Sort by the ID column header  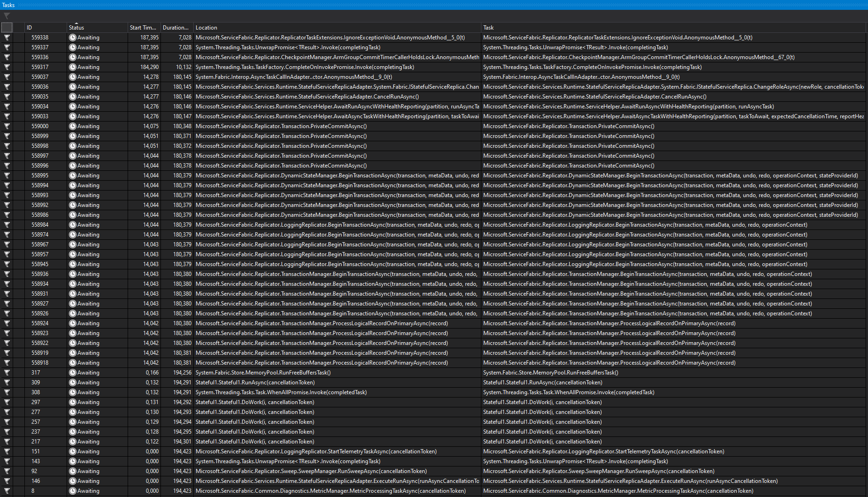click(x=46, y=28)
